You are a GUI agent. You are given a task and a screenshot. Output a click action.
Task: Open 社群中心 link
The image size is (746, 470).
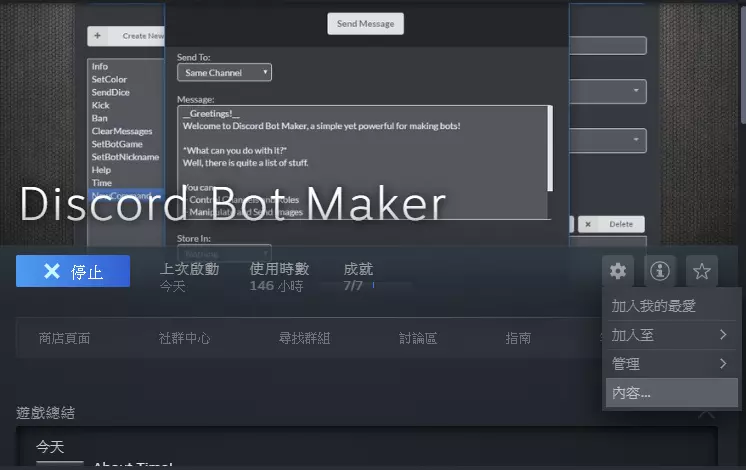click(184, 338)
